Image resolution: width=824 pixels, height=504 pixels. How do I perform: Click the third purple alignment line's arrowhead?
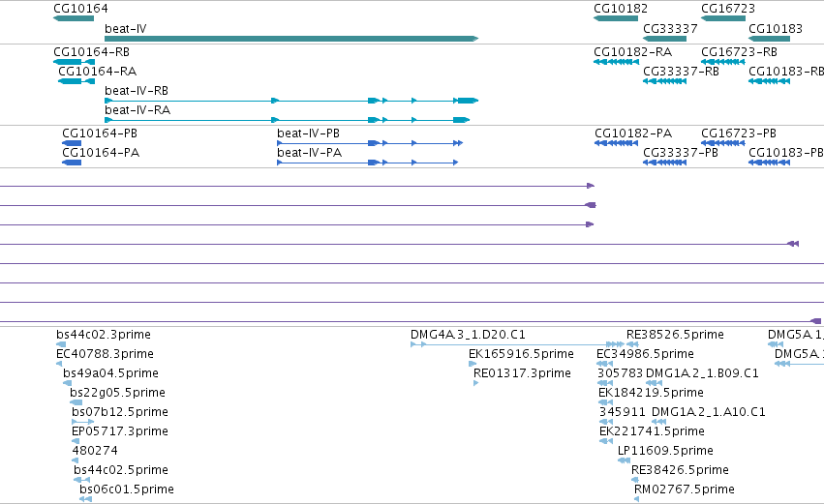590,224
